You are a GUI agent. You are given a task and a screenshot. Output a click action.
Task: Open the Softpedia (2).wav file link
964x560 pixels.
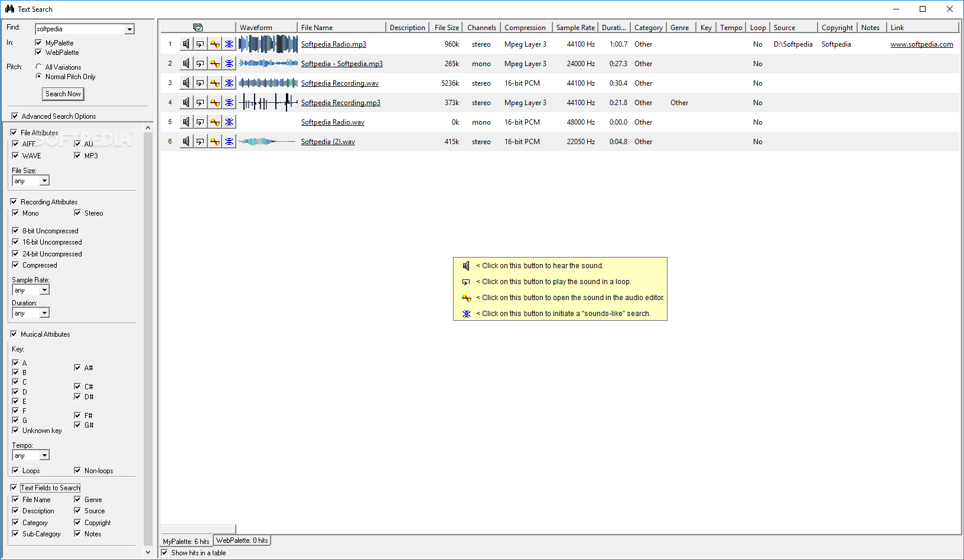tap(328, 142)
